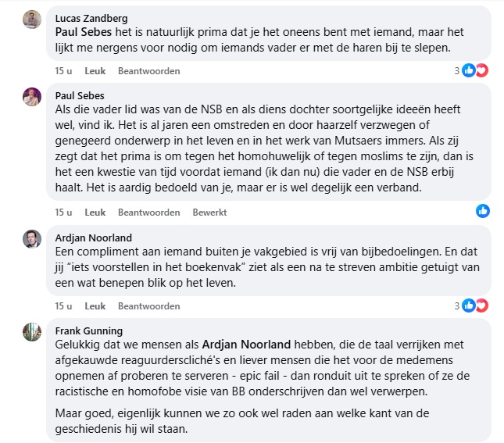Click Paul Sebes's avatar thumbnail
The image size is (504, 443).
32,98
